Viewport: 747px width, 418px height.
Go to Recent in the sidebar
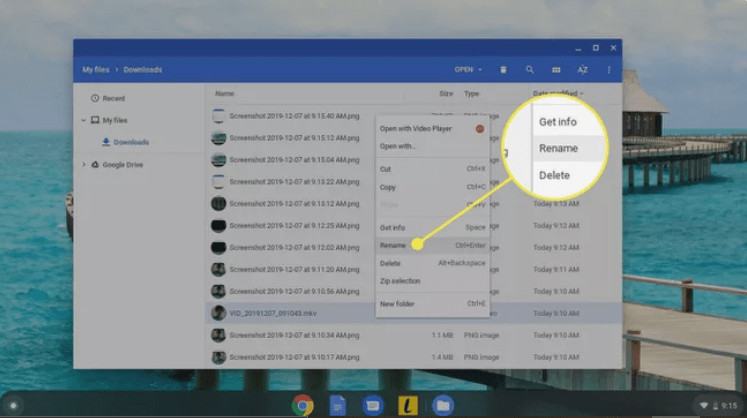point(113,98)
